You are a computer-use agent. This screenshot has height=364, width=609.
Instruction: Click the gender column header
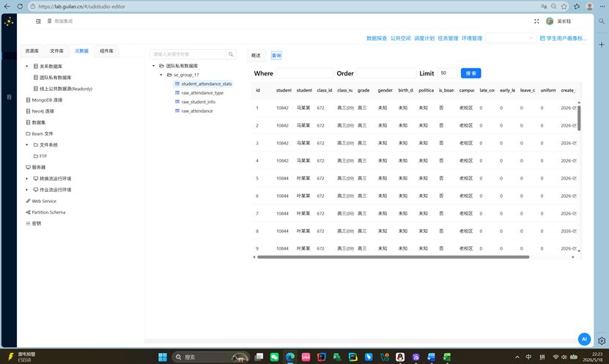point(385,90)
